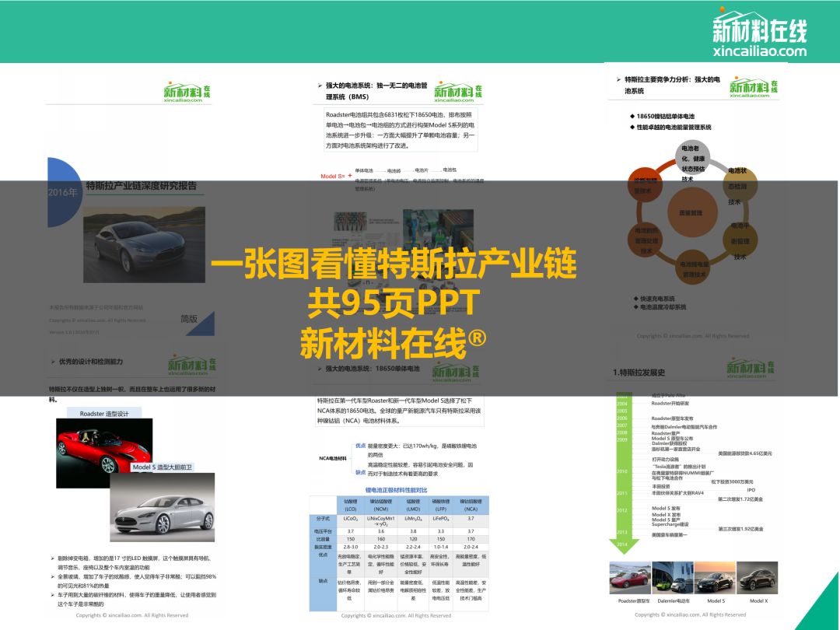Click the logo on the competitiveness analysis slide
This screenshot has width=840, height=630.
pos(754,86)
